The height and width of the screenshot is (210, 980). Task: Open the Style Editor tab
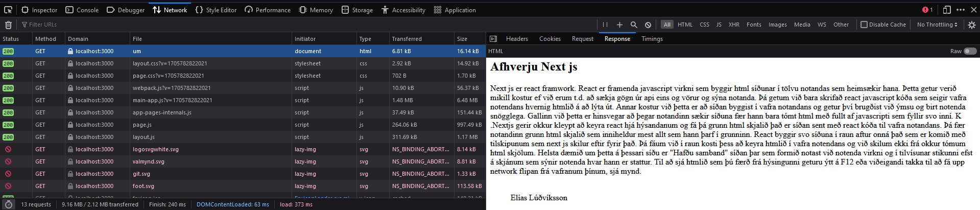[216, 10]
